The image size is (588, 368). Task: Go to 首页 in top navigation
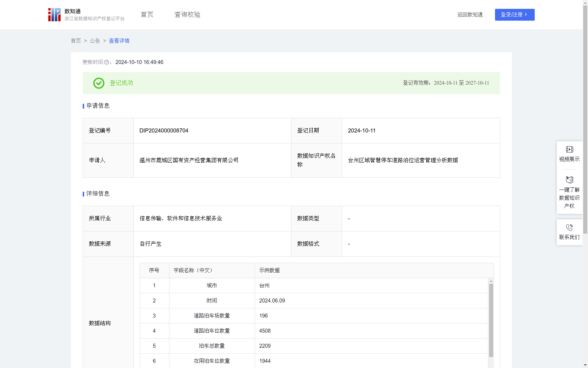[x=147, y=15]
